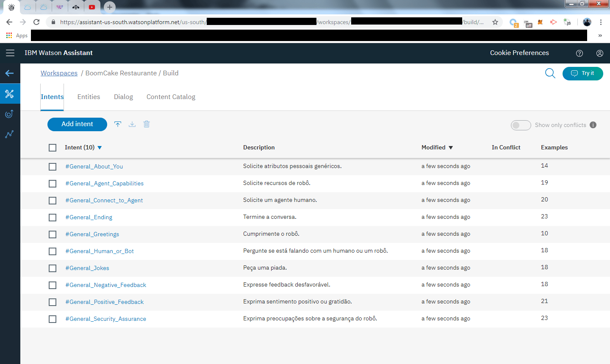Open the search magnifier icon
This screenshot has width=610, height=364.
point(550,73)
